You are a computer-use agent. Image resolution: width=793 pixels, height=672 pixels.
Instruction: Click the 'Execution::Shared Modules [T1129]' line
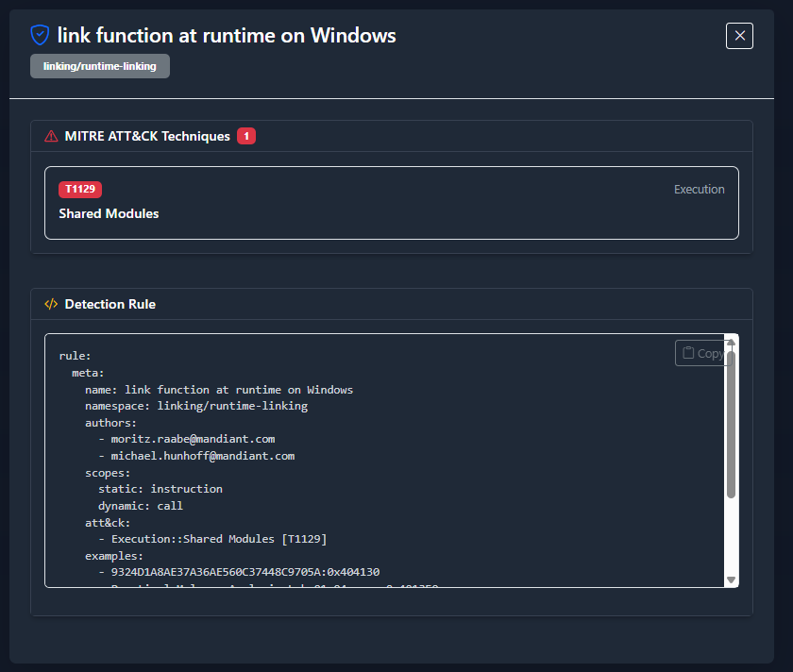tap(213, 539)
